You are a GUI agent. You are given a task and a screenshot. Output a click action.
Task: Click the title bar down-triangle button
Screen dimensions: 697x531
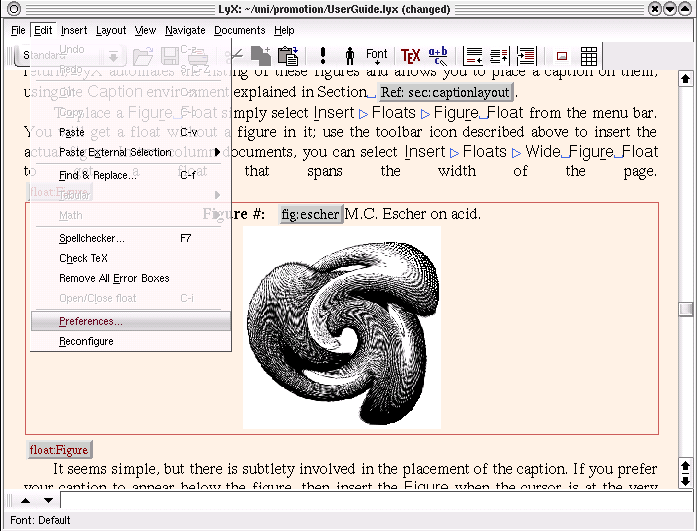(670, 8)
